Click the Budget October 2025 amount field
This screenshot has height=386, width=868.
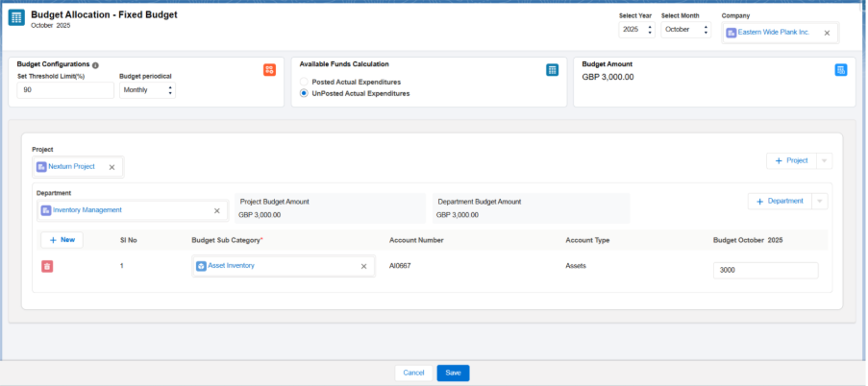point(766,271)
